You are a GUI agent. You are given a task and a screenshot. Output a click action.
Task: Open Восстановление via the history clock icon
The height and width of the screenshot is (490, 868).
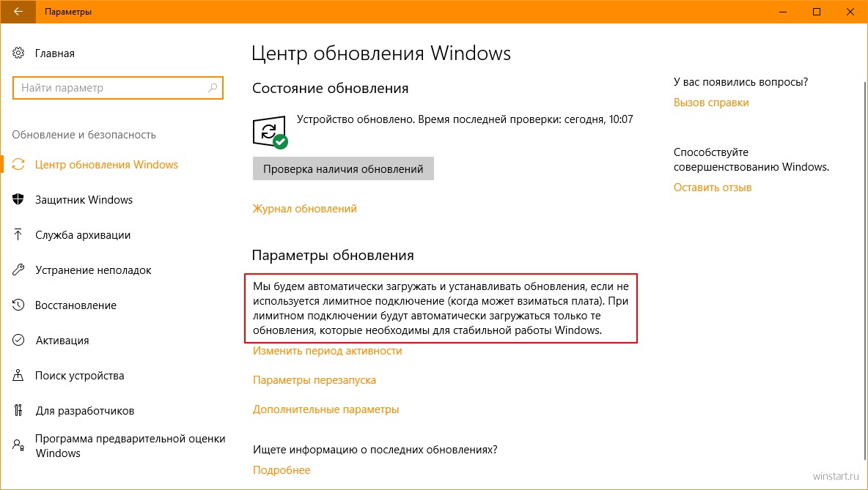18,305
